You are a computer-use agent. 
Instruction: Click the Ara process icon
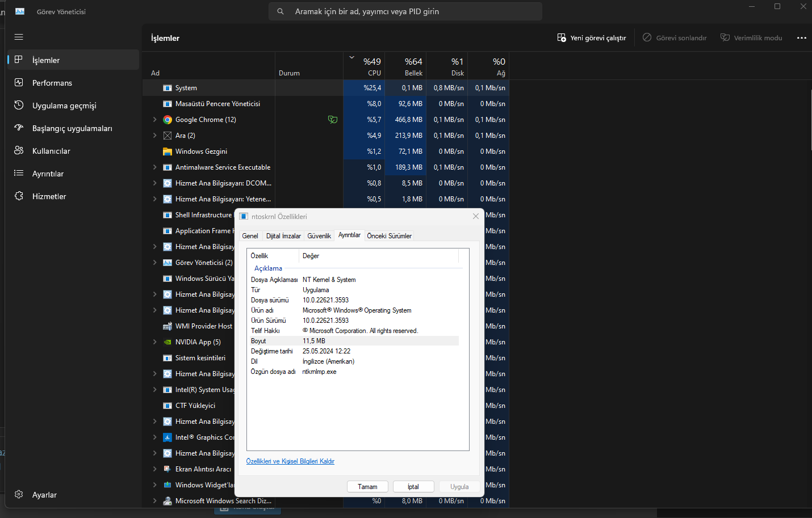[168, 136]
